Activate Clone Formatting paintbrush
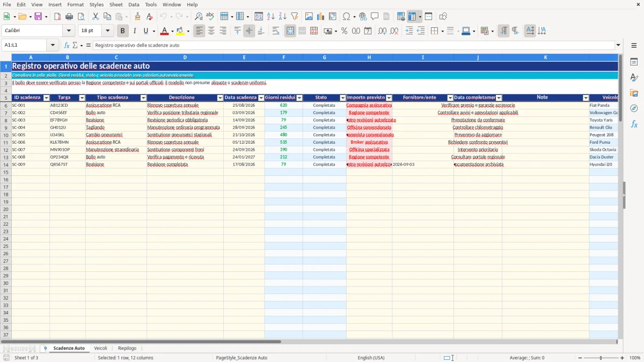The width and height of the screenshot is (644, 362). [x=138, y=17]
